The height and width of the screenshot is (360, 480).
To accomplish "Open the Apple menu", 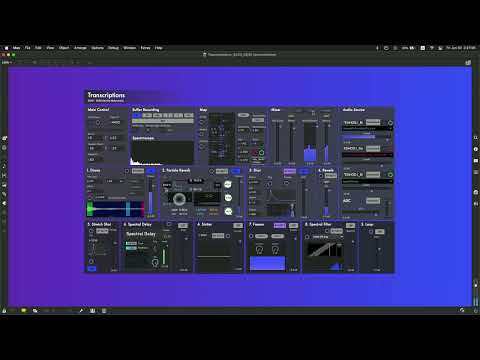I will (6, 48).
